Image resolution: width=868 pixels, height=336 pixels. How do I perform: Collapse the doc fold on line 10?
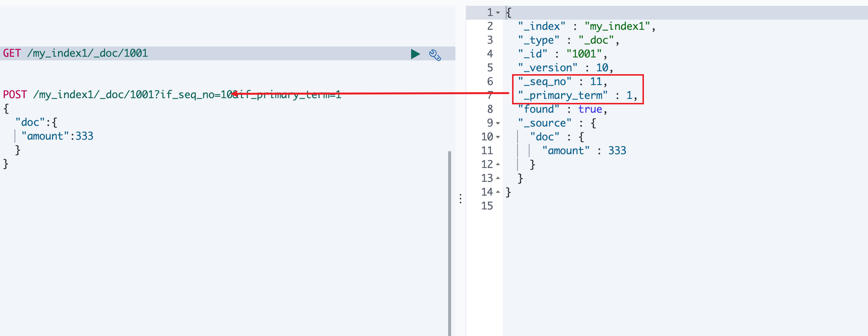click(498, 137)
